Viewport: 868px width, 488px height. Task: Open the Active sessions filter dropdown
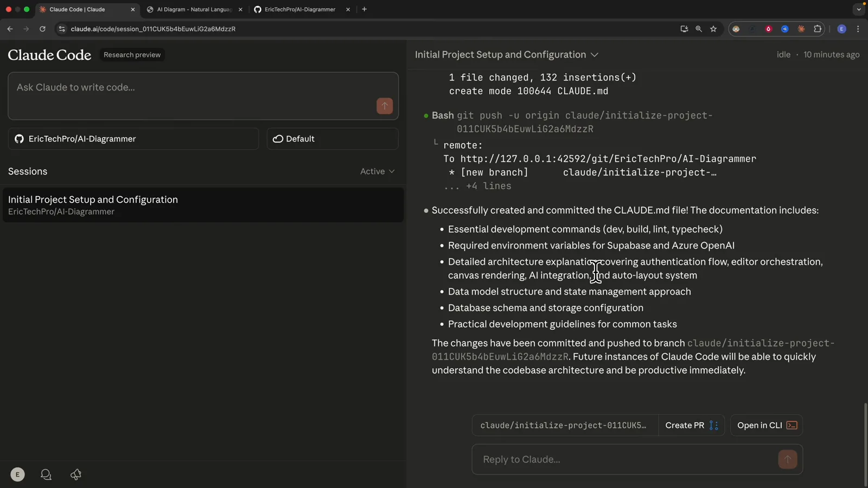[378, 171]
